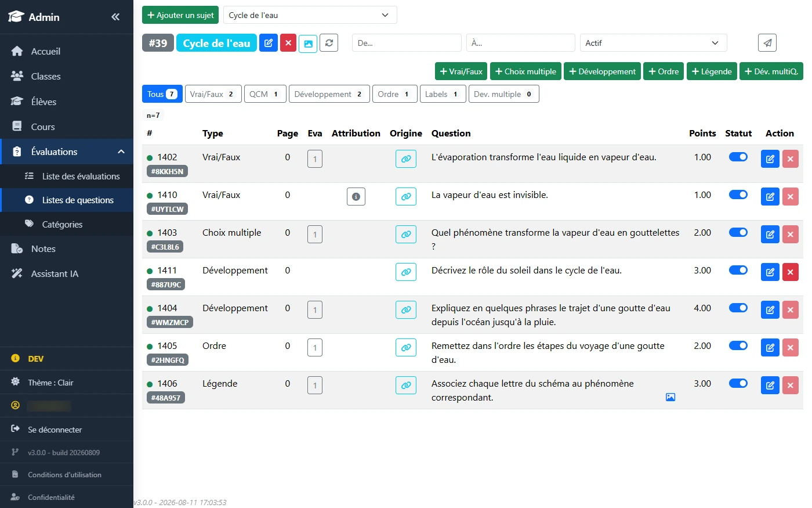812x508 pixels.
Task: Open the Actif status filter dropdown
Action: pyautogui.click(x=653, y=43)
